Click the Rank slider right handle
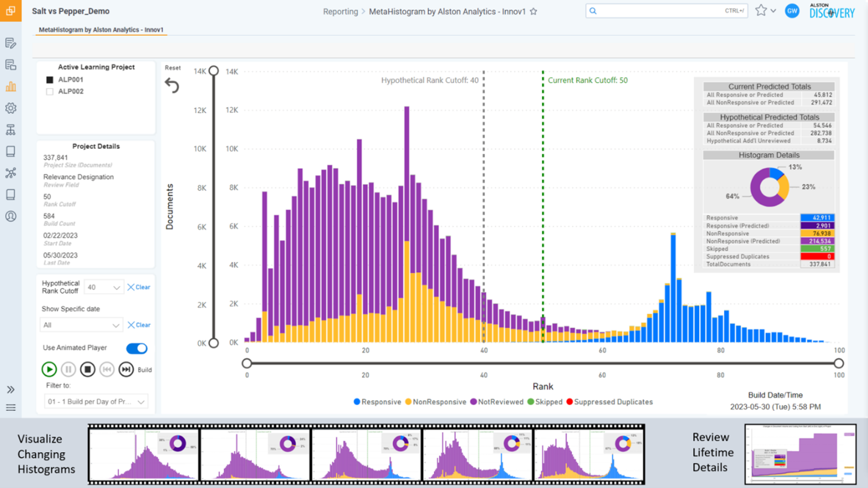Screen dimensions: 868x488 coord(838,363)
